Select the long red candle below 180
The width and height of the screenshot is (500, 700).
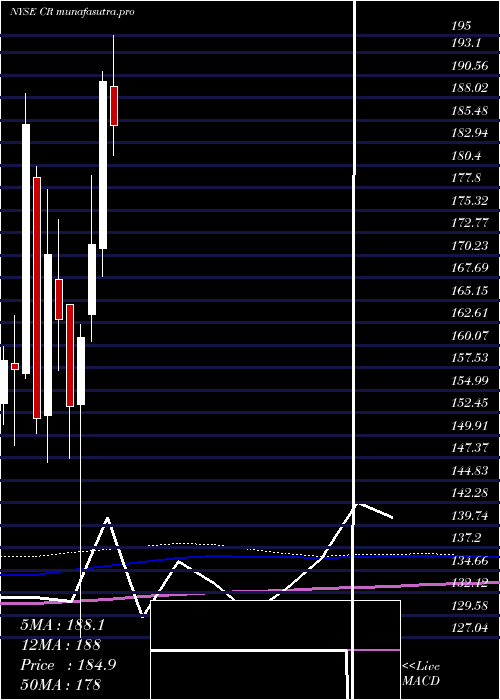[x=37, y=298]
